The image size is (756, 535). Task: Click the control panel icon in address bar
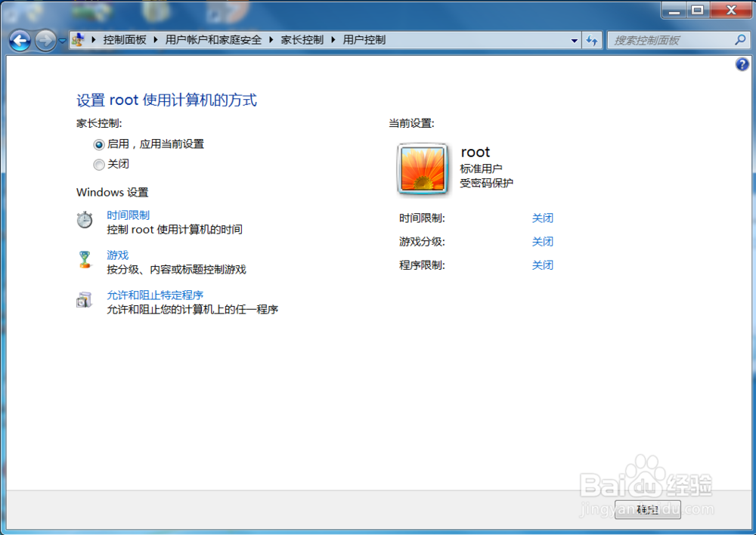click(78, 40)
